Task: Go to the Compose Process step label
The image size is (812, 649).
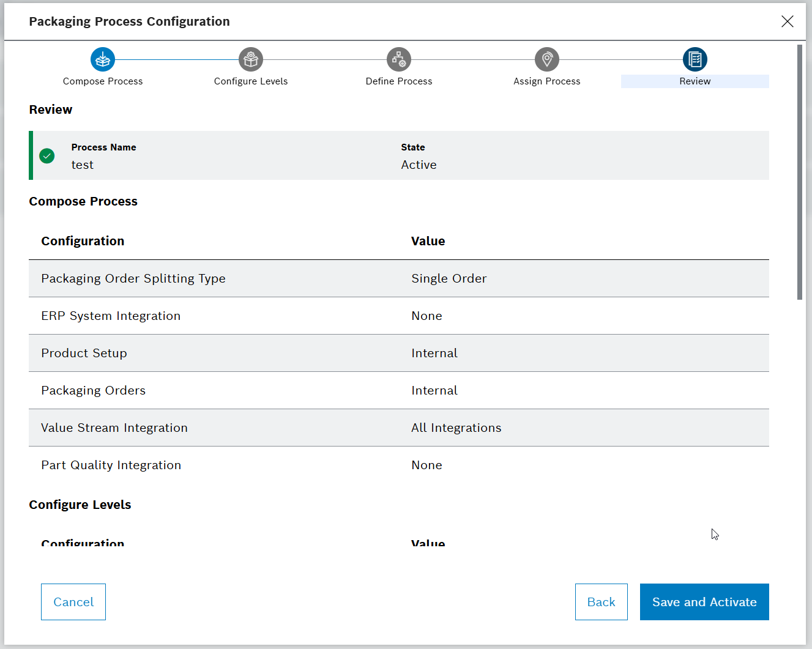Action: 103,81
